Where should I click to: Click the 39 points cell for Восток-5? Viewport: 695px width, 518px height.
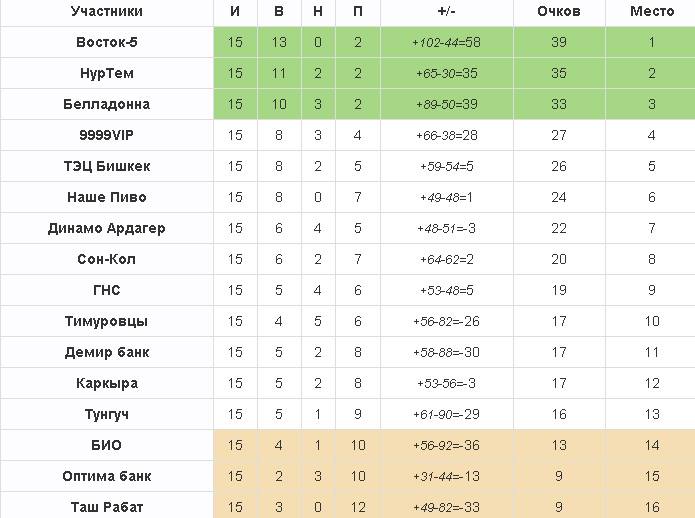point(558,43)
